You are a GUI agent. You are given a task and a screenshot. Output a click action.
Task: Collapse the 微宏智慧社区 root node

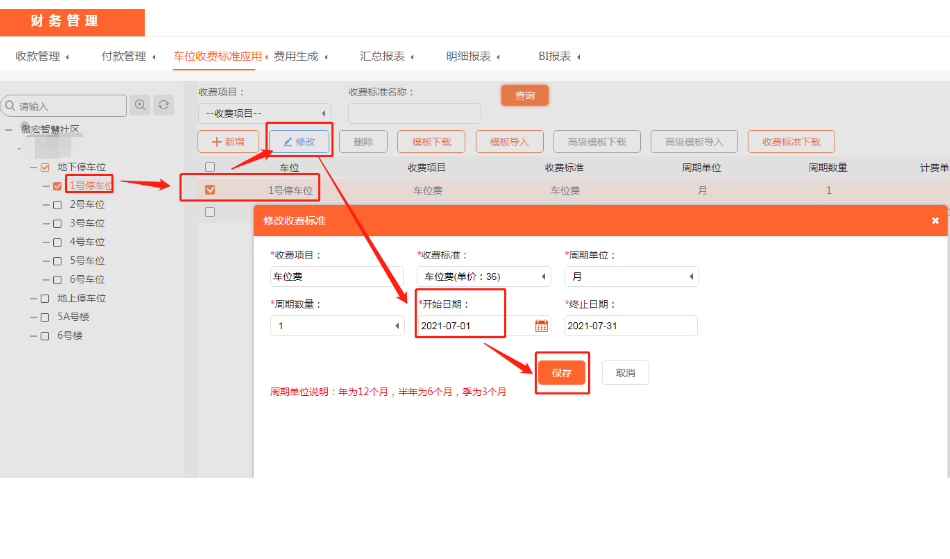click(x=8, y=129)
